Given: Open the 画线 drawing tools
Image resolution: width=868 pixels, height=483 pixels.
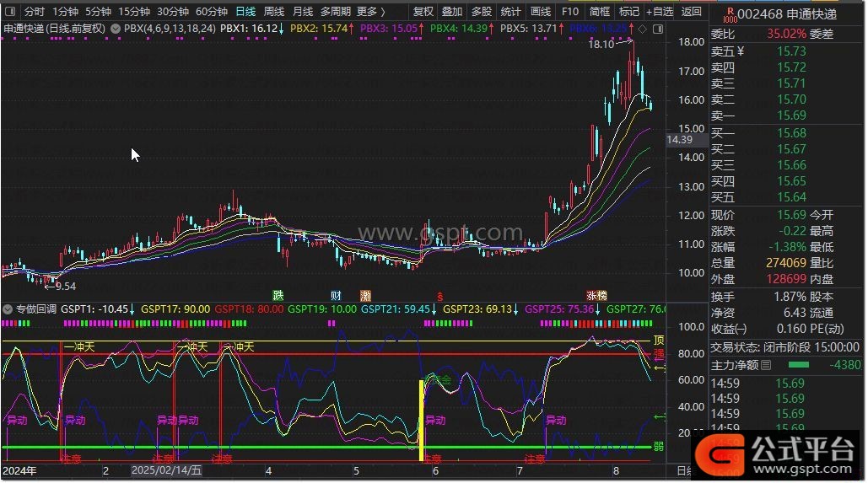Looking at the screenshot, I should pos(540,12).
